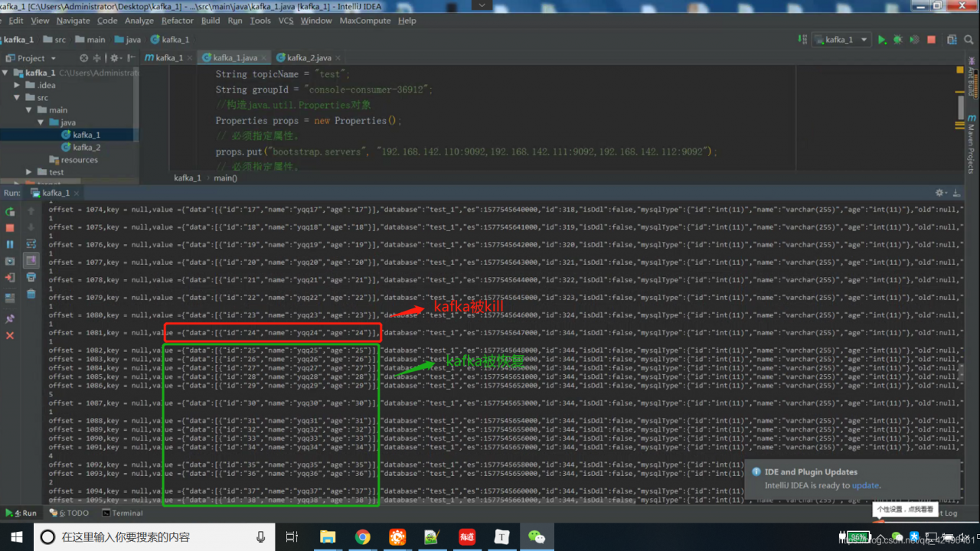Open the Maven Projects side panel
Screen dimensions: 980x551
pyautogui.click(x=971, y=144)
